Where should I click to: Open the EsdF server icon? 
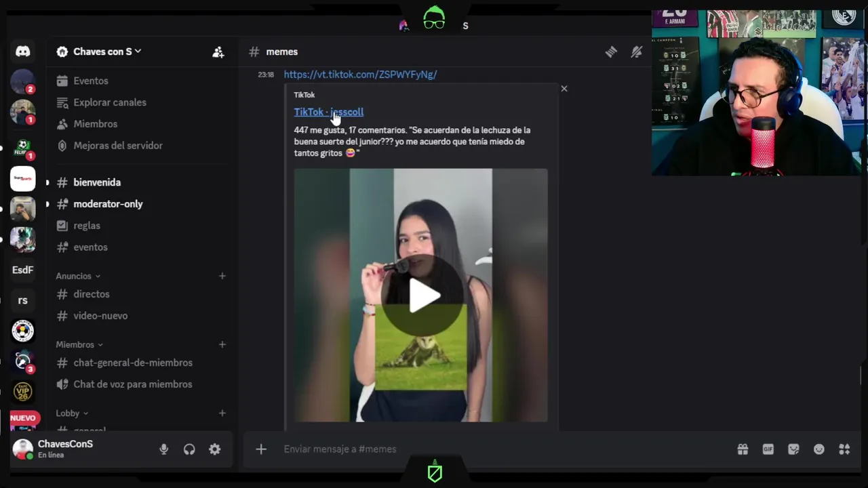(x=22, y=270)
